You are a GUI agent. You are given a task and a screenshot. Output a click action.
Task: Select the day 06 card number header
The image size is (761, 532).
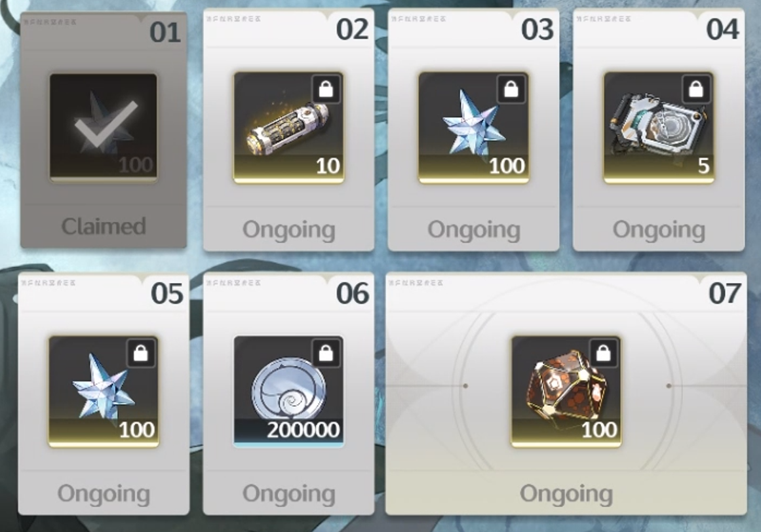353,294
